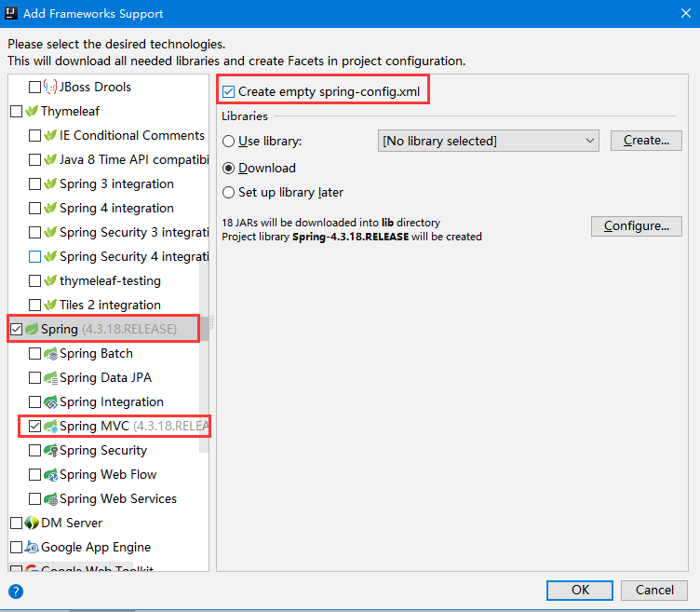Click the Spring Data JPA icon
Viewport: 700px width, 612px height.
click(50, 377)
